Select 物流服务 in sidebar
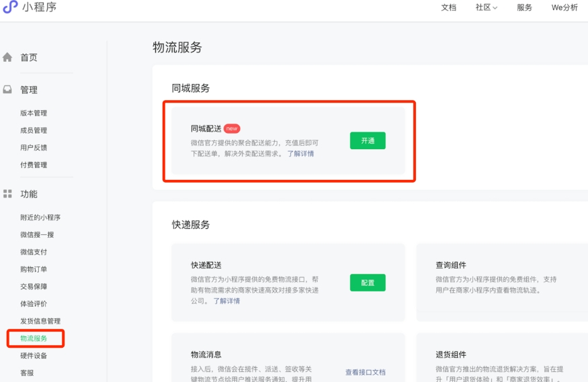 tap(34, 338)
